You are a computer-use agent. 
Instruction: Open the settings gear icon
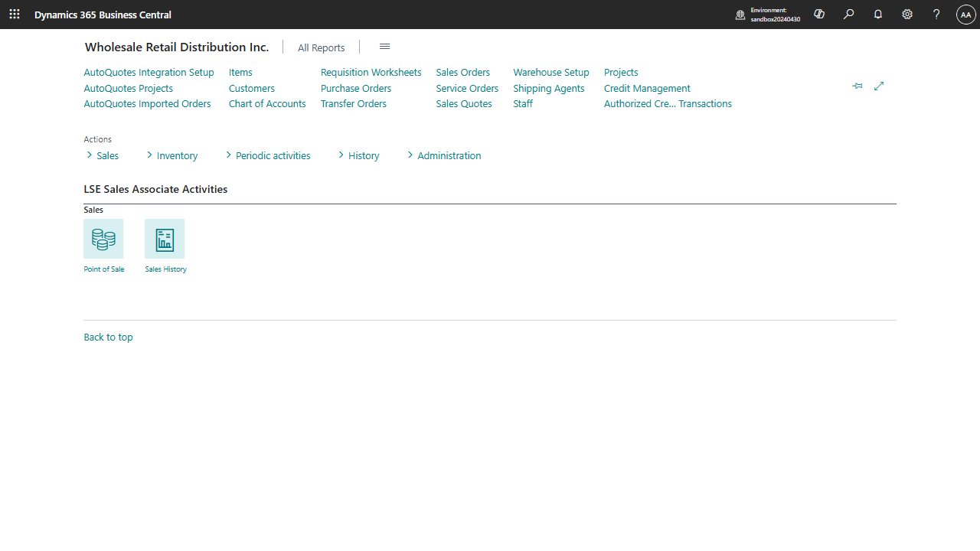tap(907, 15)
